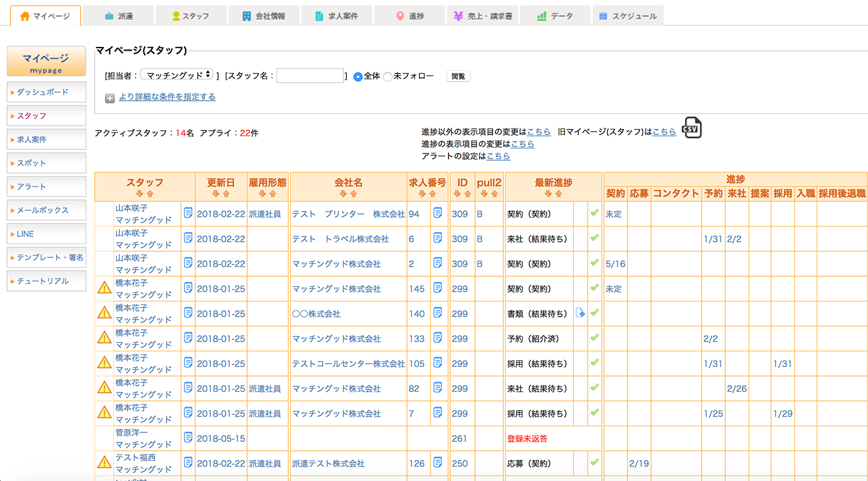The height and width of the screenshot is (481, 868).
Task: Click green checkmark in job number 6 row
Action: (x=594, y=238)
